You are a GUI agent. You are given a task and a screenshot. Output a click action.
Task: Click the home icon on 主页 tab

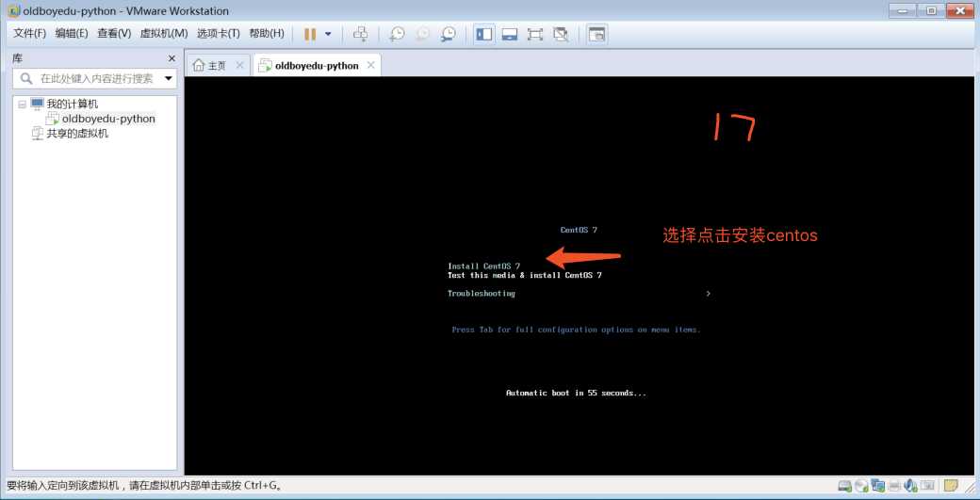199,66
